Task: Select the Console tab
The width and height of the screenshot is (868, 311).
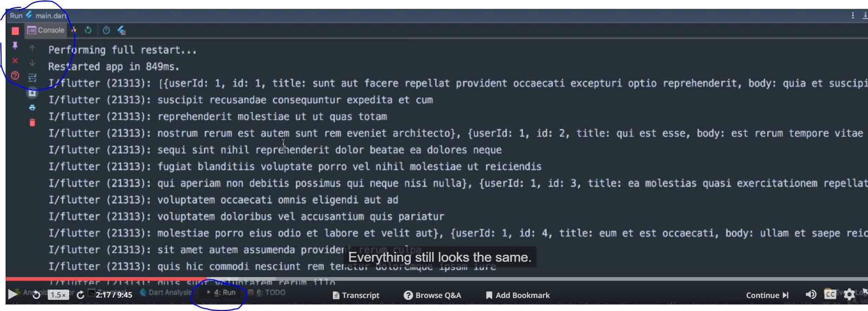Action: click(46, 30)
